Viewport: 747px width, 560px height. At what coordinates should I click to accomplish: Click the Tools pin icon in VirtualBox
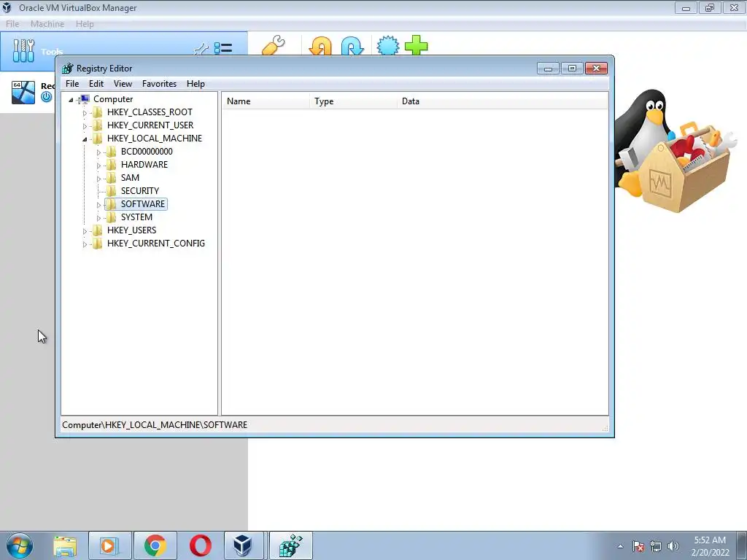pyautogui.click(x=201, y=49)
